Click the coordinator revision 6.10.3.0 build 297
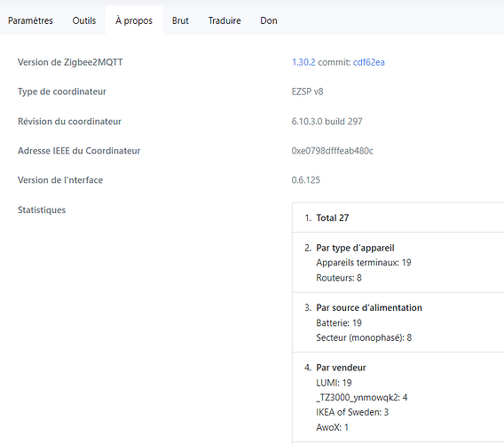 pyautogui.click(x=327, y=122)
